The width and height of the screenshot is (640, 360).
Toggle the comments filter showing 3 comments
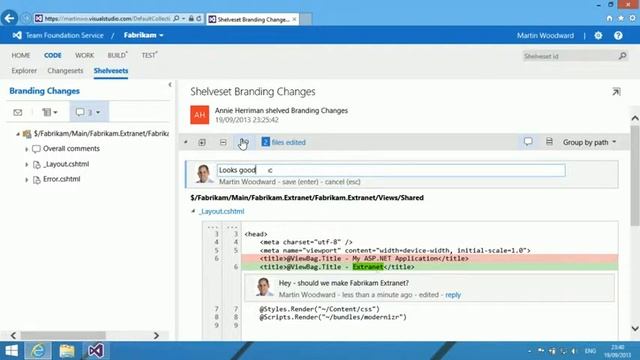click(89, 112)
